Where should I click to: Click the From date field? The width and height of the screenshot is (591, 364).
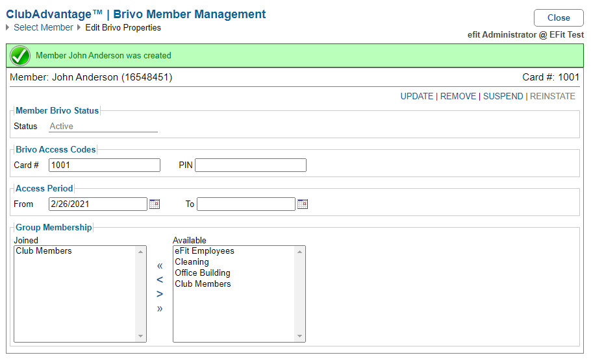pos(98,204)
